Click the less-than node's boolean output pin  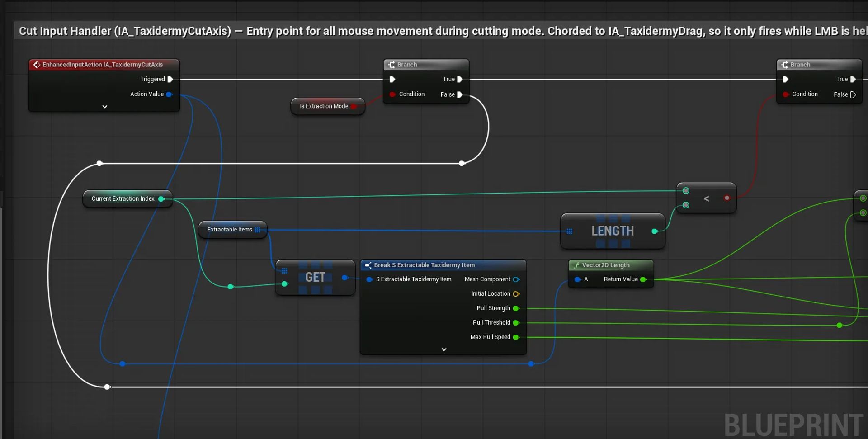[727, 198]
